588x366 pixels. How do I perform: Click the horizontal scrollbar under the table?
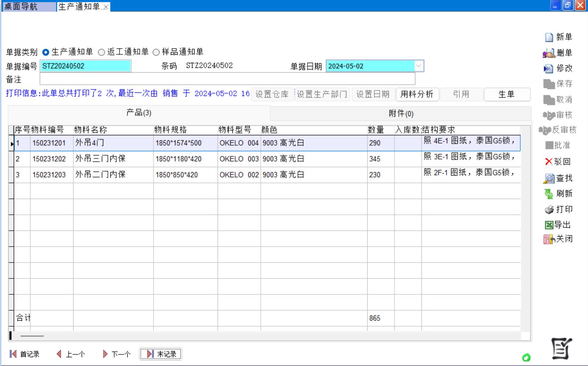[x=32, y=336]
